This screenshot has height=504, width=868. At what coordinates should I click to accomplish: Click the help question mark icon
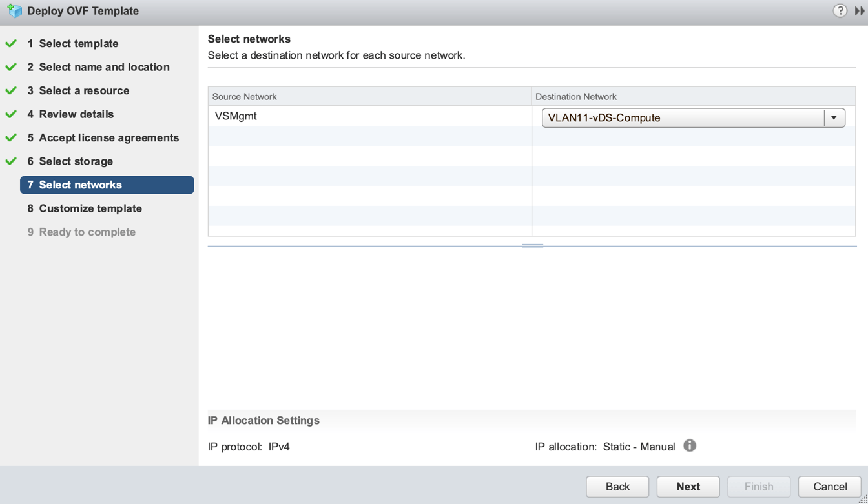pyautogui.click(x=840, y=10)
